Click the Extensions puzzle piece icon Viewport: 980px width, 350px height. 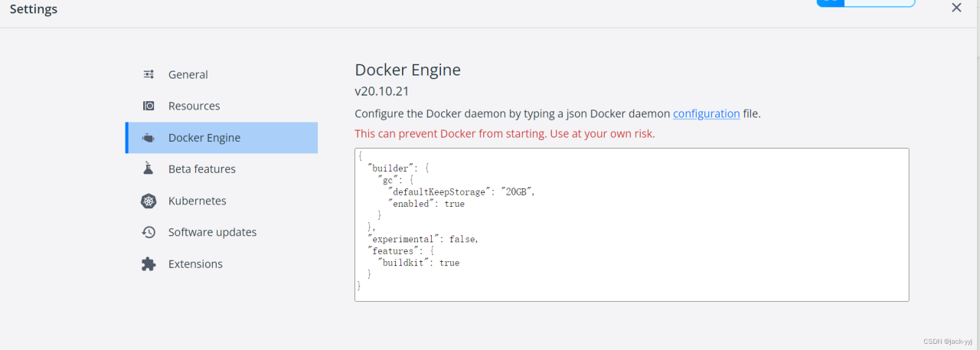pos(149,263)
